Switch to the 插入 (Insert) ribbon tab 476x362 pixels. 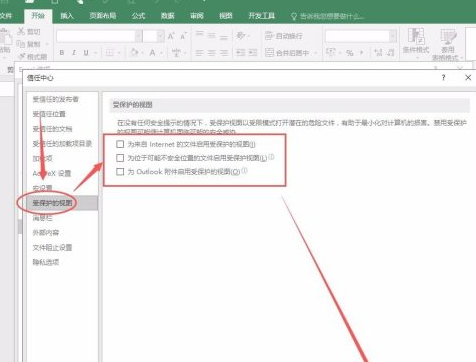pyautogui.click(x=67, y=15)
